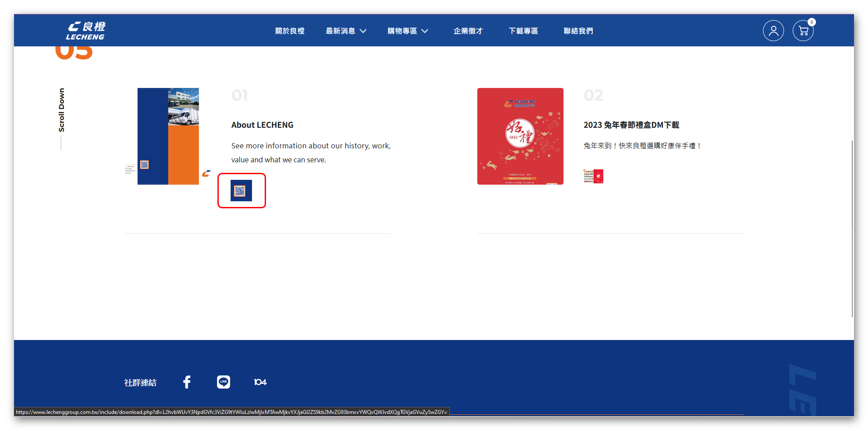Click text '兔年來到！快來良橙選購好康伴手禮！'

[643, 146]
